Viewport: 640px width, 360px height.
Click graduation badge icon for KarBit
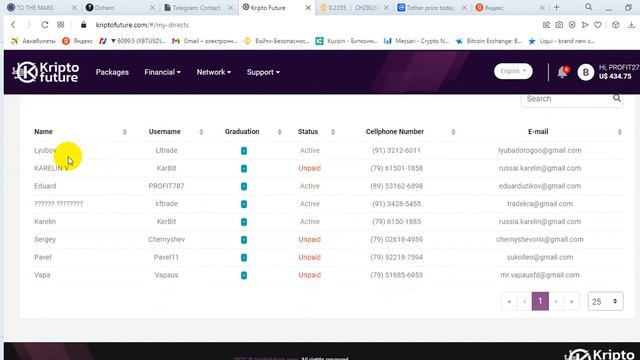click(x=244, y=168)
